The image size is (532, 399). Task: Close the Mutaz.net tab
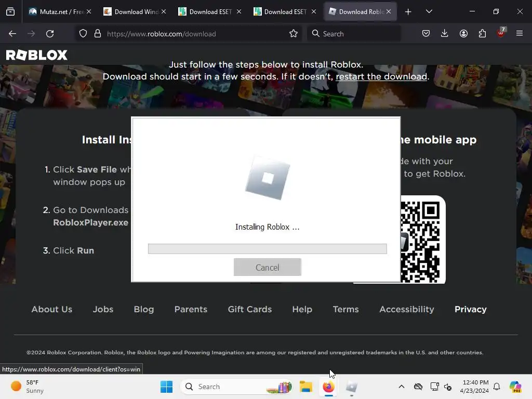[89, 11]
